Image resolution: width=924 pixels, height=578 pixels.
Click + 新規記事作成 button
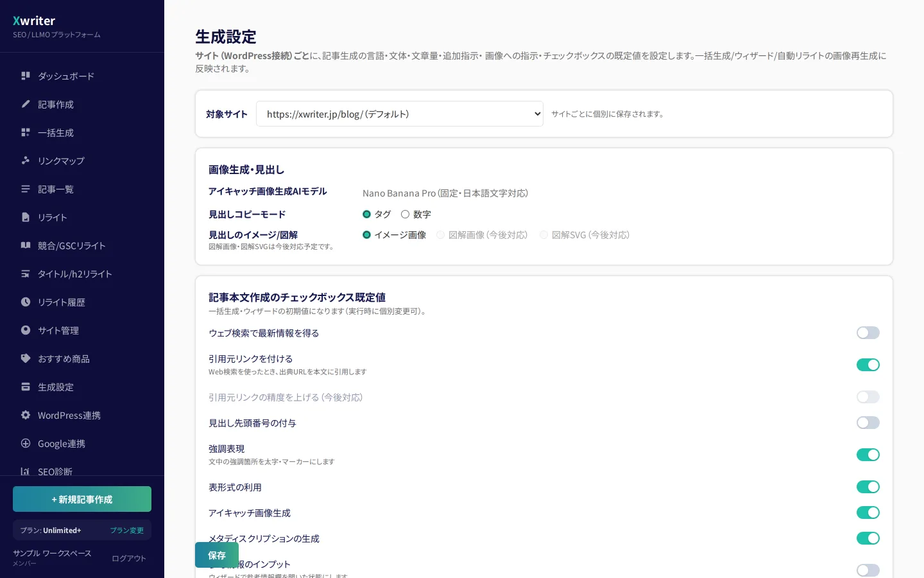[82, 499]
